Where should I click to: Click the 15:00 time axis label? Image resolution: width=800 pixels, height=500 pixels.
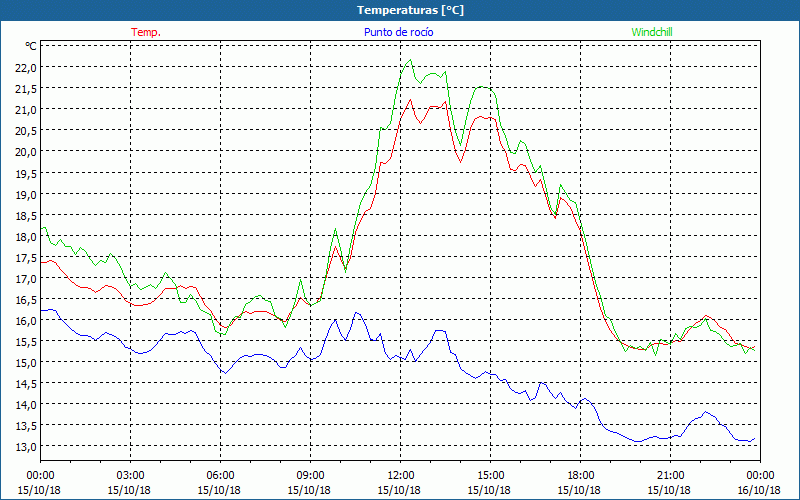[x=491, y=475]
